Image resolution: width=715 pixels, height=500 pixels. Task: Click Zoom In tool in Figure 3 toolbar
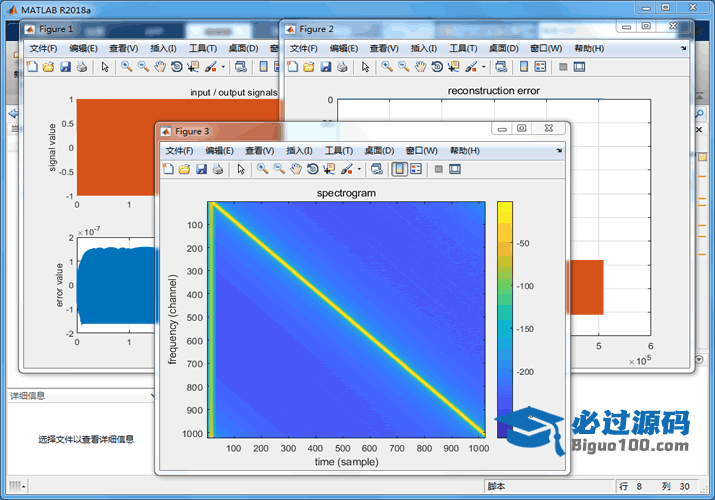click(x=262, y=169)
